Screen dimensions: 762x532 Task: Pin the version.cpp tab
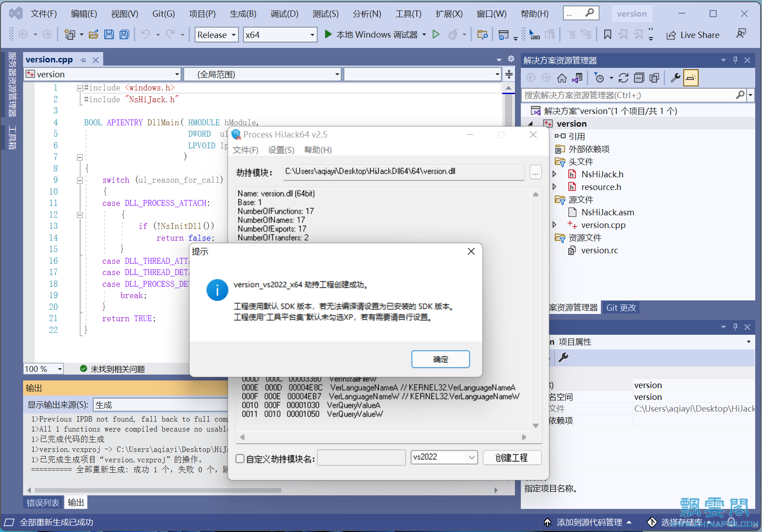click(x=83, y=60)
